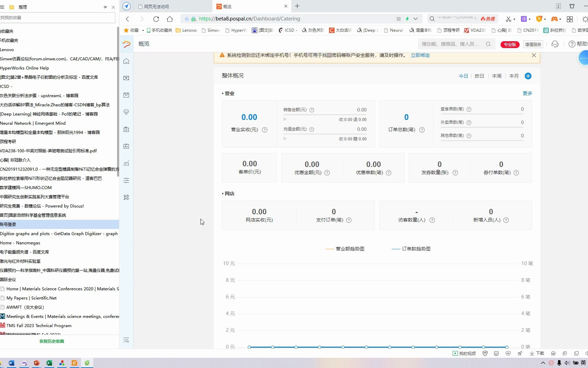Expand the 销售金额 detail triangle

pos(285,119)
